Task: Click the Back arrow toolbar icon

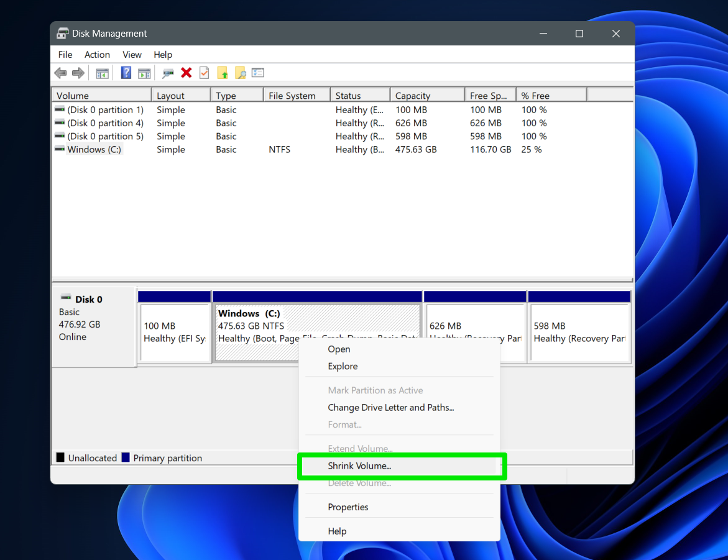Action: (x=60, y=73)
